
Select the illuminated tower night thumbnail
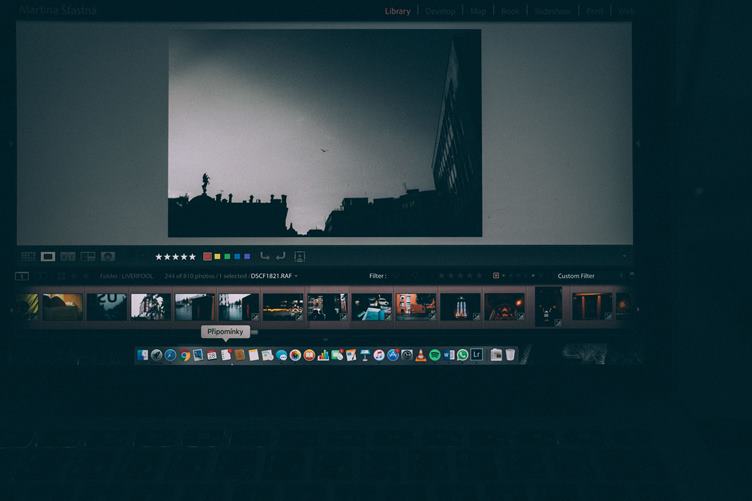tap(460, 307)
